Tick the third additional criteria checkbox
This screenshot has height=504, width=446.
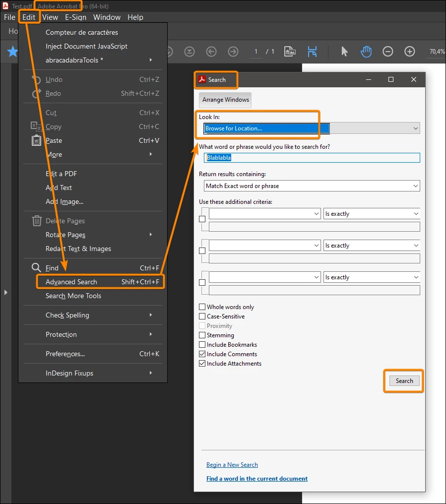click(202, 283)
